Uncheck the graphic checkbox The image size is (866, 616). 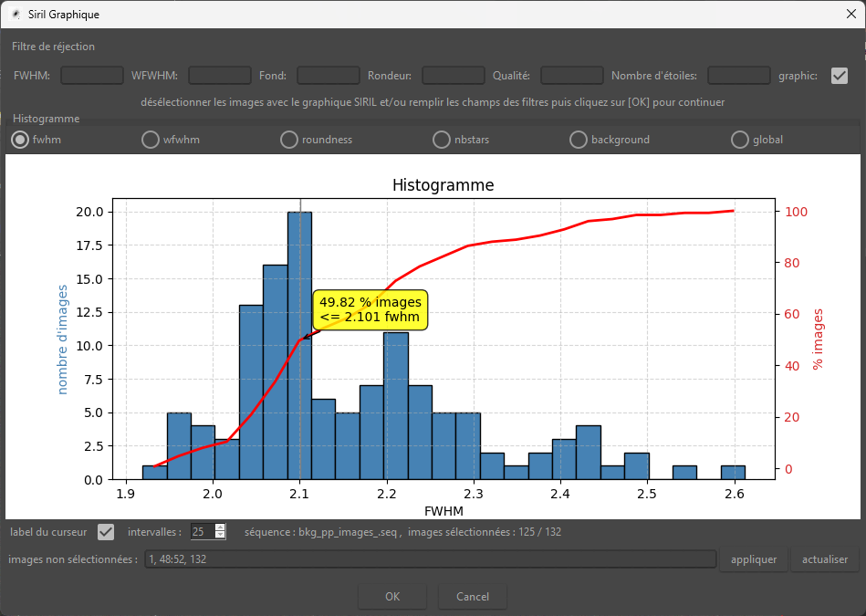(x=839, y=76)
